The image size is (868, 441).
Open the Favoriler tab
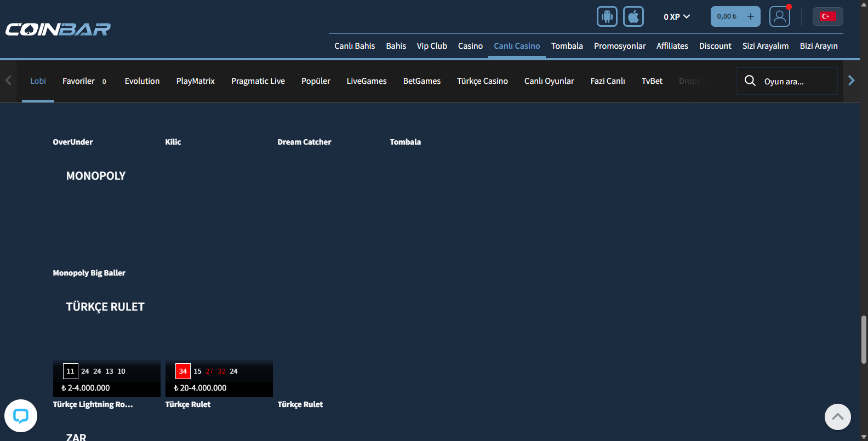pyautogui.click(x=84, y=81)
